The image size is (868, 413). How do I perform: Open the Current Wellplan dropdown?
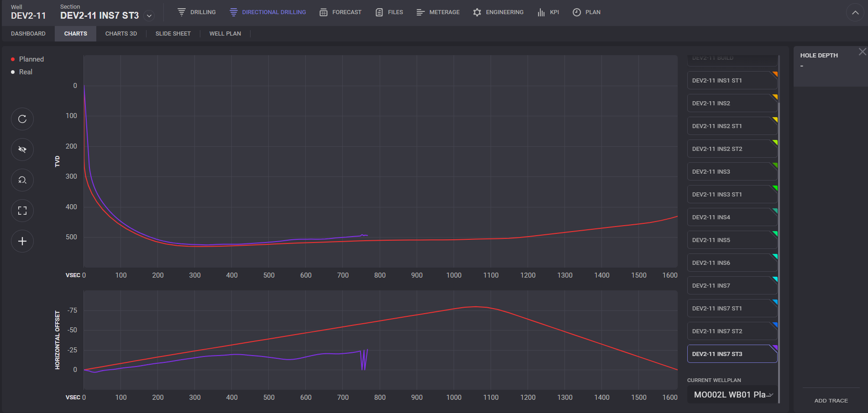tap(732, 395)
